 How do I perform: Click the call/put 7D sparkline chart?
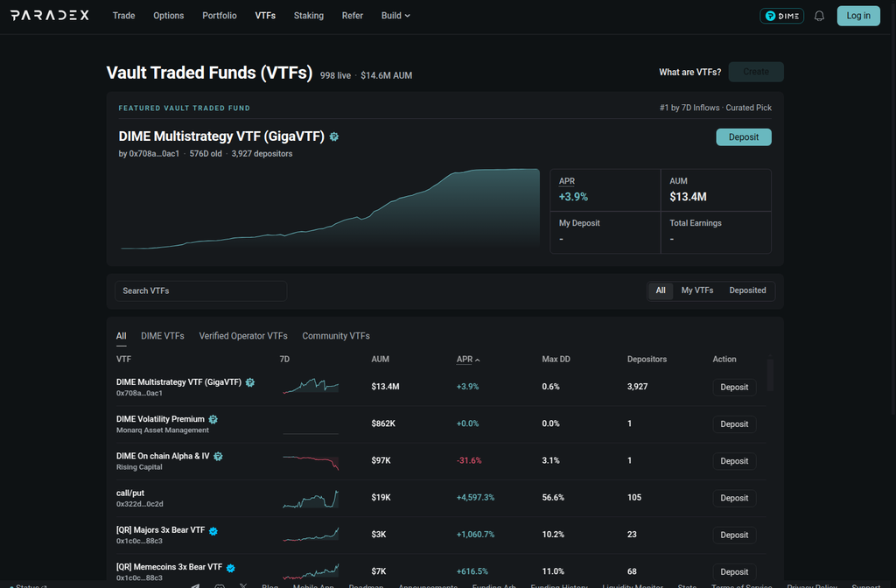[x=311, y=498]
